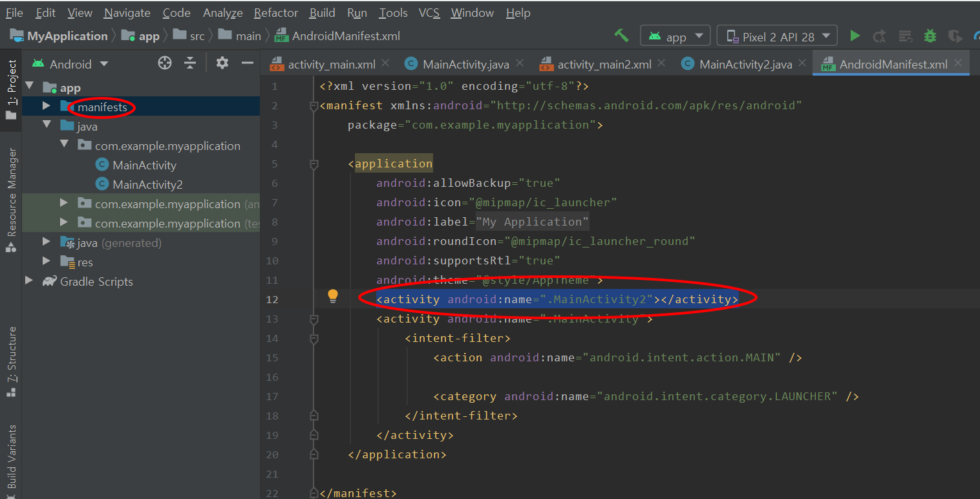980x499 pixels.
Task: Open the Navigate menu
Action: pos(127,12)
